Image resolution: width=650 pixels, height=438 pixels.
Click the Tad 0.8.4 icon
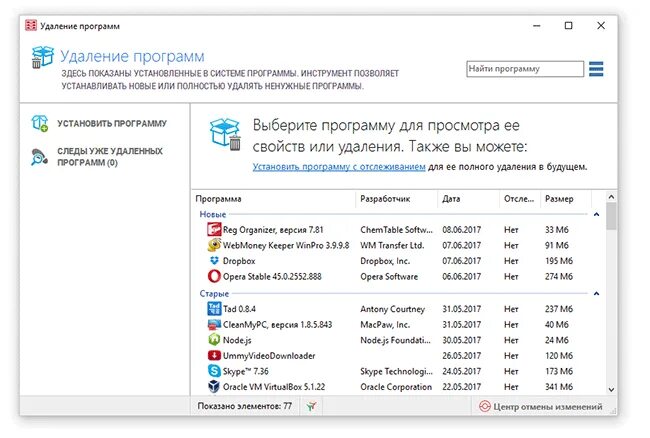pos(214,309)
